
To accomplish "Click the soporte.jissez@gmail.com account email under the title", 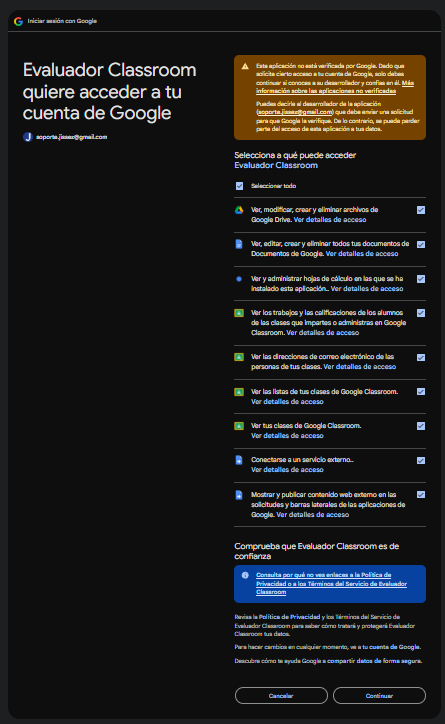I will pos(72,137).
